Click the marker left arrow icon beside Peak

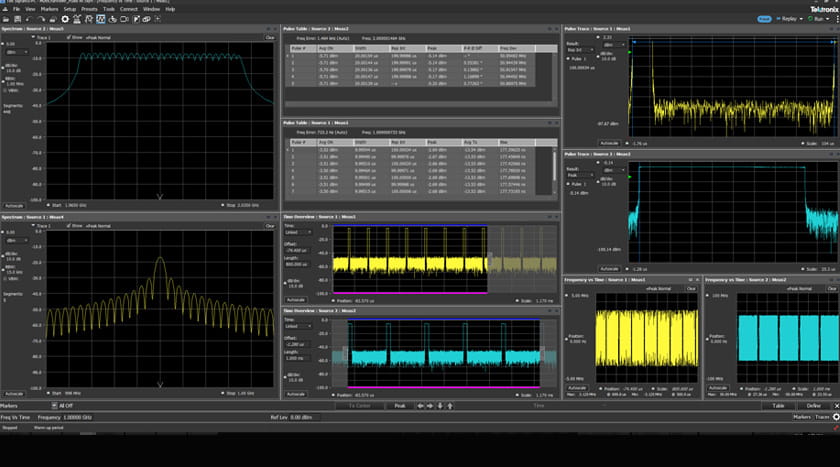420,406
